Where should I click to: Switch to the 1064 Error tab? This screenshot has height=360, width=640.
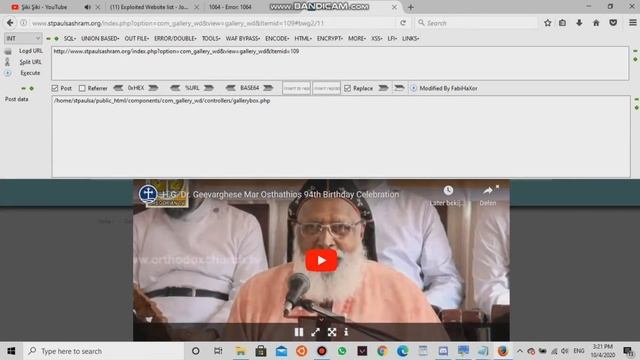[x=230, y=7]
